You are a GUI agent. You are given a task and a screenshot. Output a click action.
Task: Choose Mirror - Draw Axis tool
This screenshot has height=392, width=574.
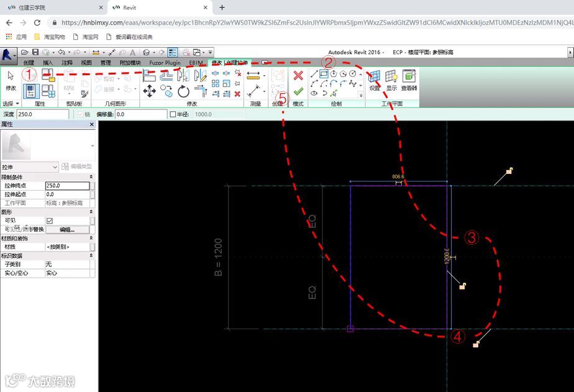click(200, 75)
